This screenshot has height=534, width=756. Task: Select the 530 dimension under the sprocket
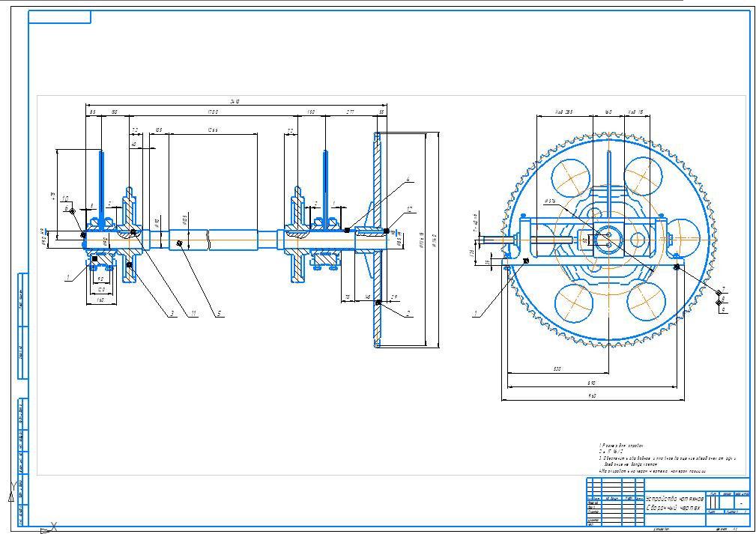coord(557,369)
